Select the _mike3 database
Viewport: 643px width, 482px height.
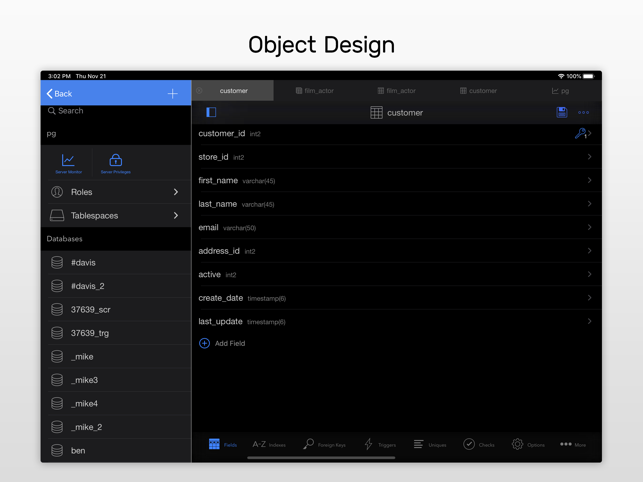[x=84, y=380]
